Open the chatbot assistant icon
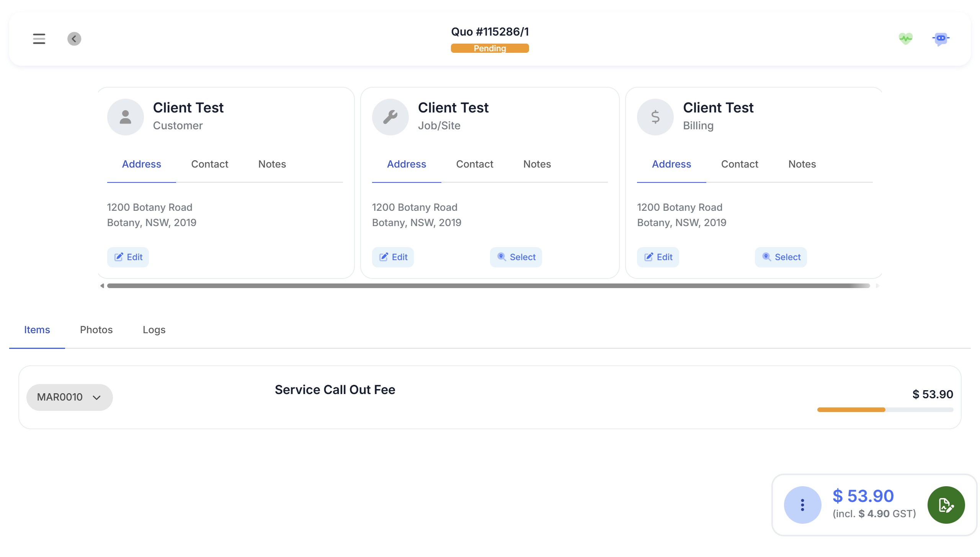The height and width of the screenshot is (557, 980). [x=941, y=39]
